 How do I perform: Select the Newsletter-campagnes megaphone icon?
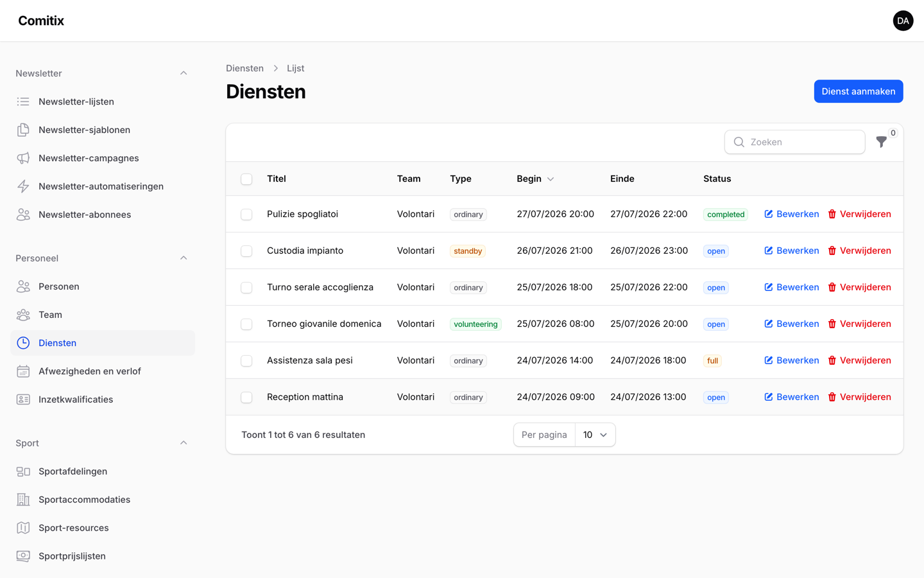23,158
